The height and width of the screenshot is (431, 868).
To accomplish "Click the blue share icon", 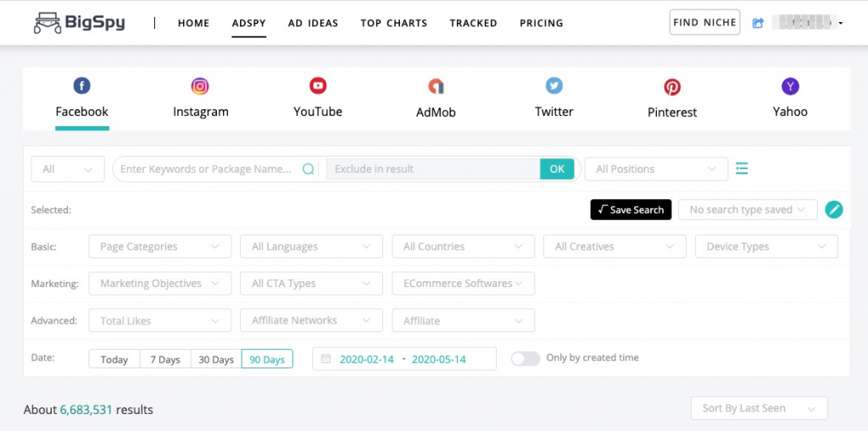I will tap(759, 23).
